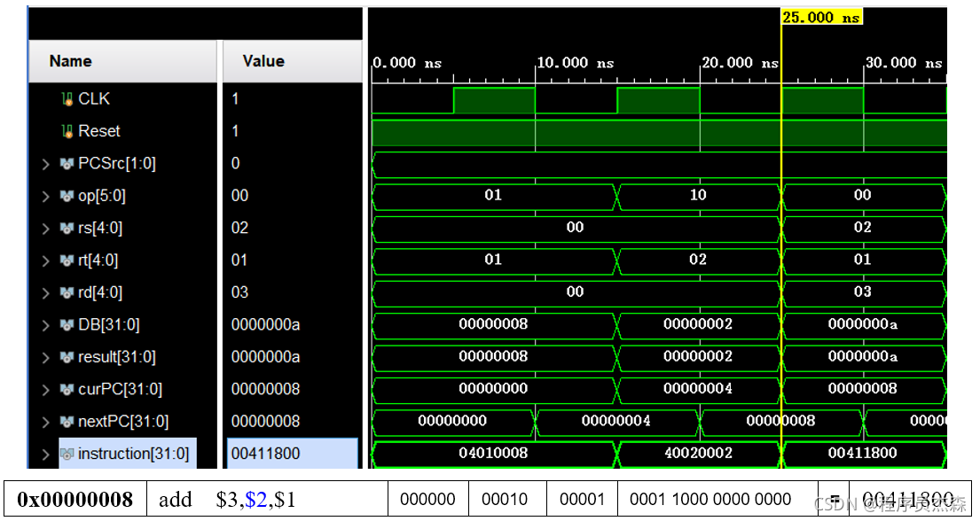Viewport: 980px width, 521px height.
Task: Click the instruction[31:0] bus icon
Action: pyautogui.click(x=67, y=454)
